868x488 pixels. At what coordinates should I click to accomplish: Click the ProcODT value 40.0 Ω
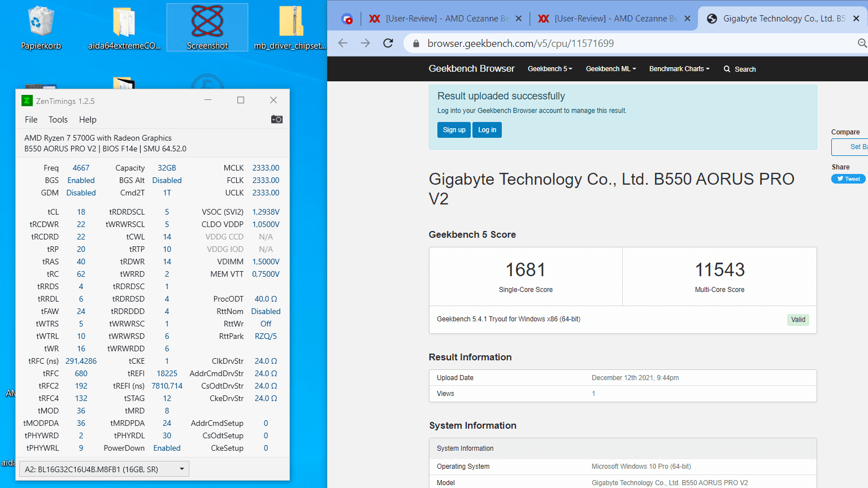[266, 299]
